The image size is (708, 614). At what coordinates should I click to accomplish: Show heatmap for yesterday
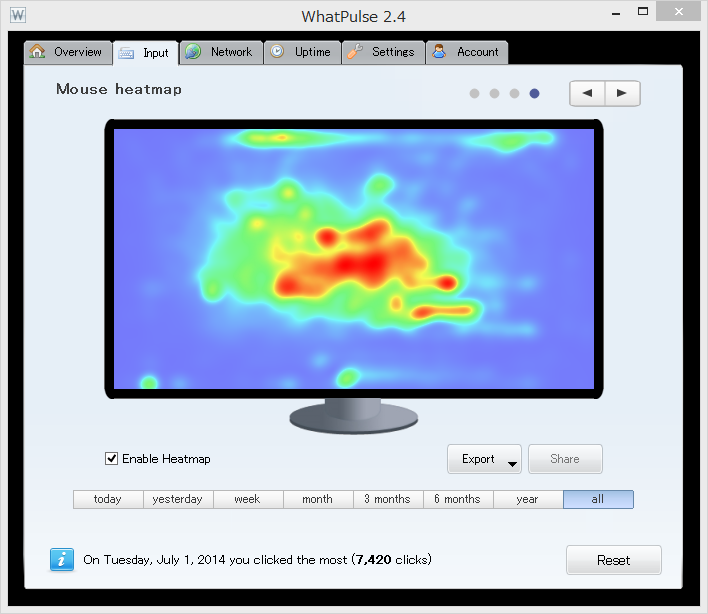tap(178, 499)
